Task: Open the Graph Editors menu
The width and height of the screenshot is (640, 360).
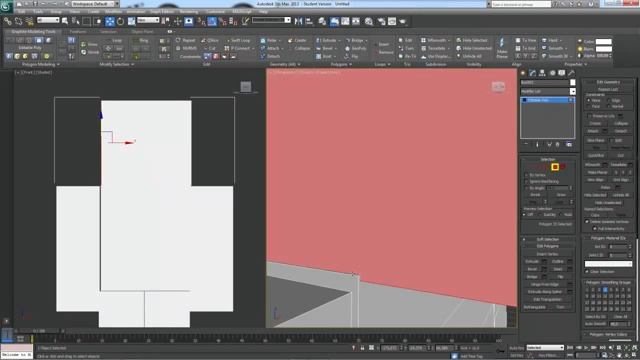Action: tap(162, 12)
